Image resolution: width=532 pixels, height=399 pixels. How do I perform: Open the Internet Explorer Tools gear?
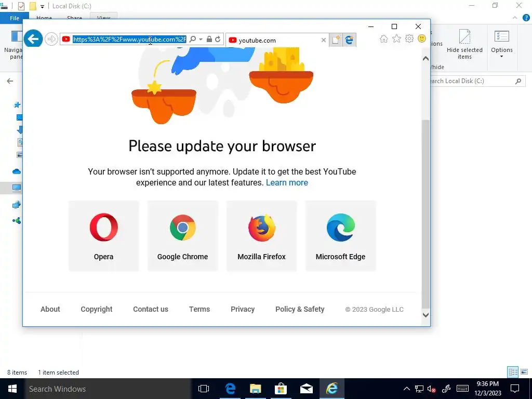(409, 38)
